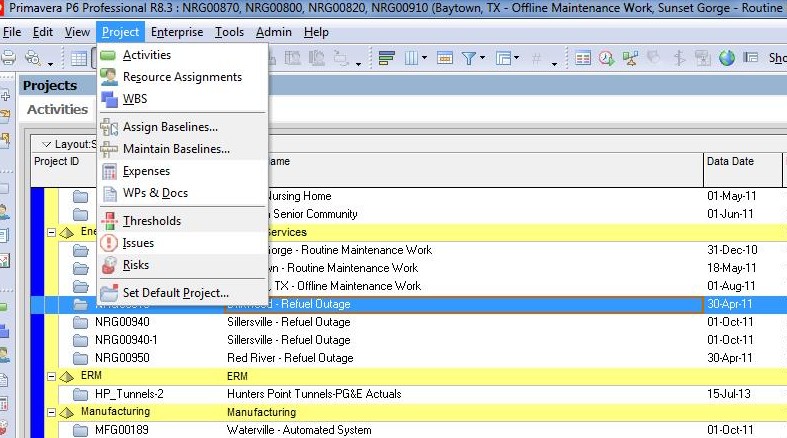Click the Level Resources icon
This screenshot has height=438, width=787.
click(630, 58)
